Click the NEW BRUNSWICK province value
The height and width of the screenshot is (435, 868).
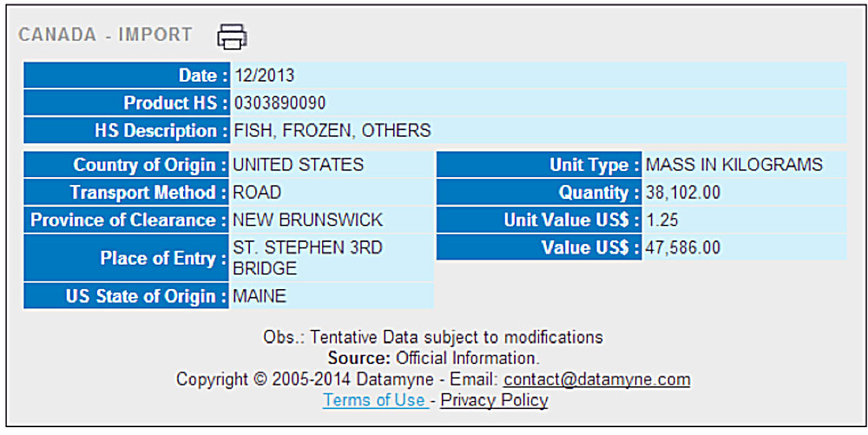click(308, 220)
